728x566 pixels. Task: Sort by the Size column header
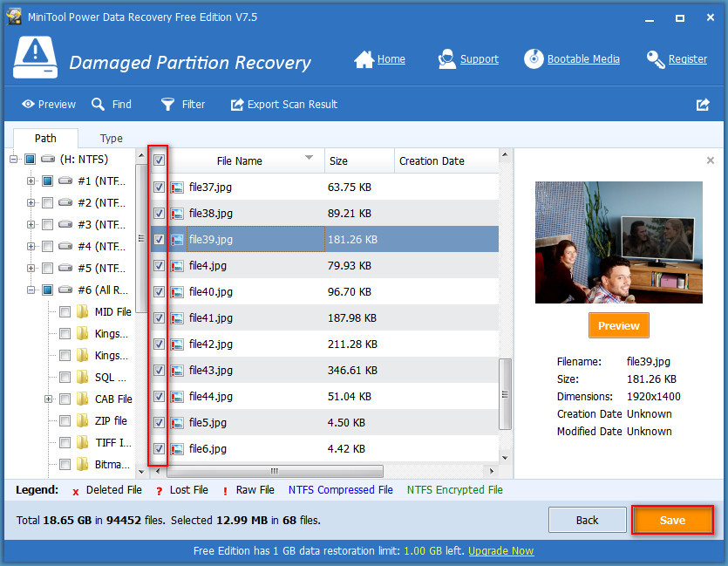click(x=359, y=161)
